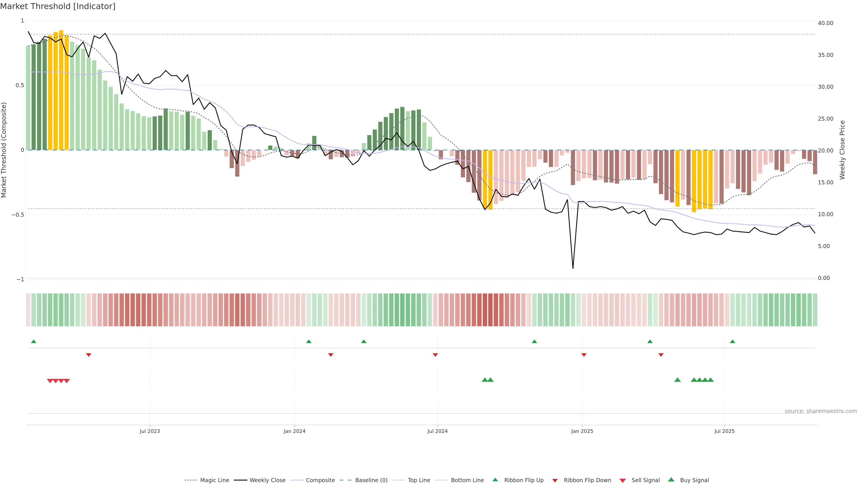Click the Sell Signal legend triangle
Image resolution: width=868 pixels, height=488 pixels.
[622, 480]
